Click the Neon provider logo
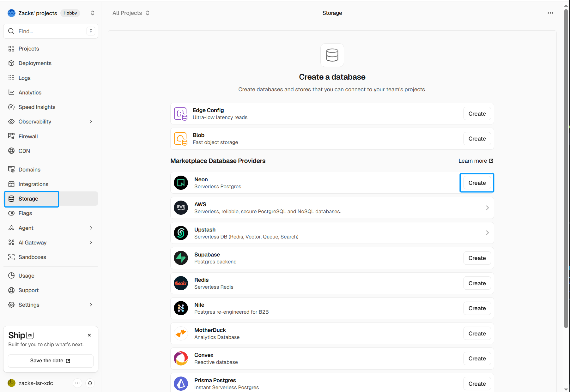Viewport: 570px width, 392px height. (x=181, y=183)
